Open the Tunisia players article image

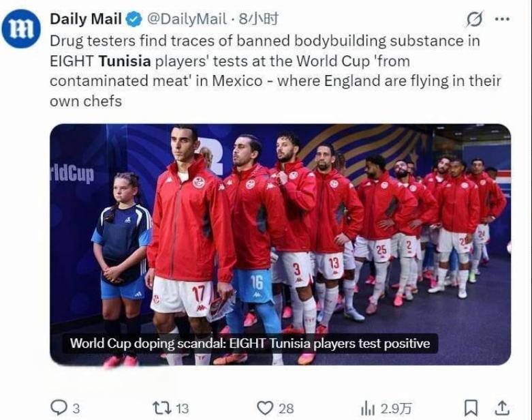point(280,245)
